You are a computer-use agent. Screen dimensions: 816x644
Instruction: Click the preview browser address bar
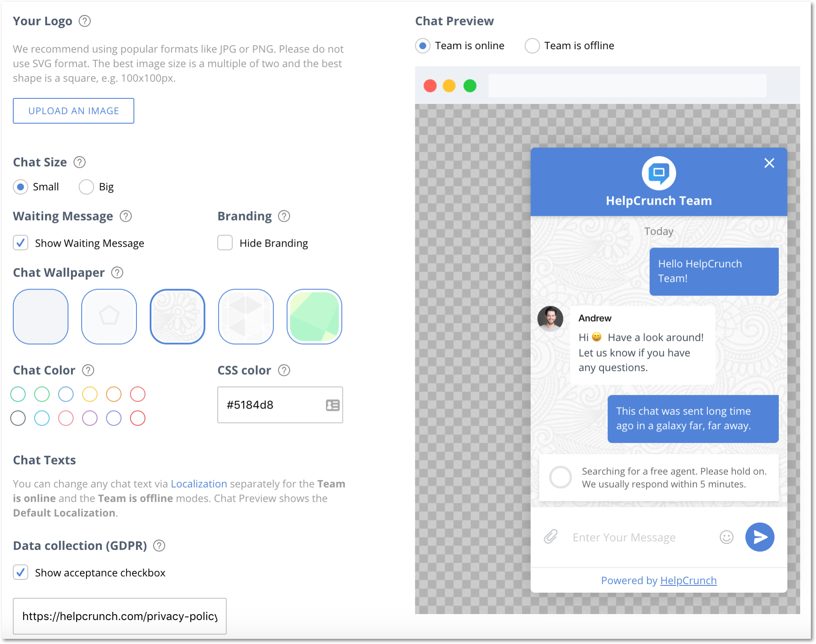627,86
